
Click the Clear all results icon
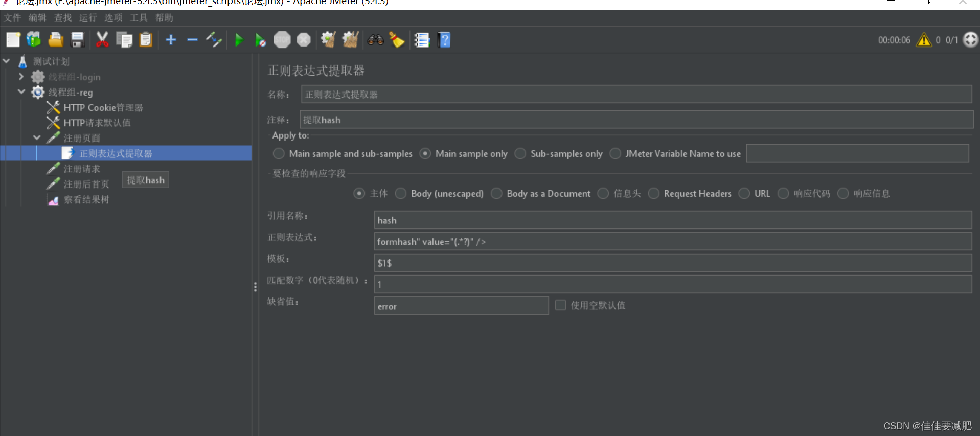pos(350,40)
